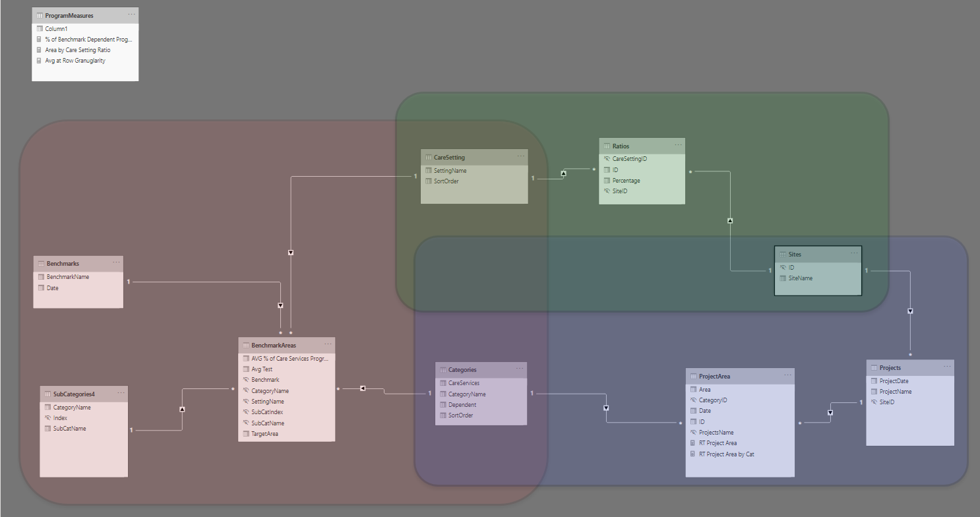Image resolution: width=980 pixels, height=517 pixels.
Task: Select the Benchmarks table header
Action: 78,263
